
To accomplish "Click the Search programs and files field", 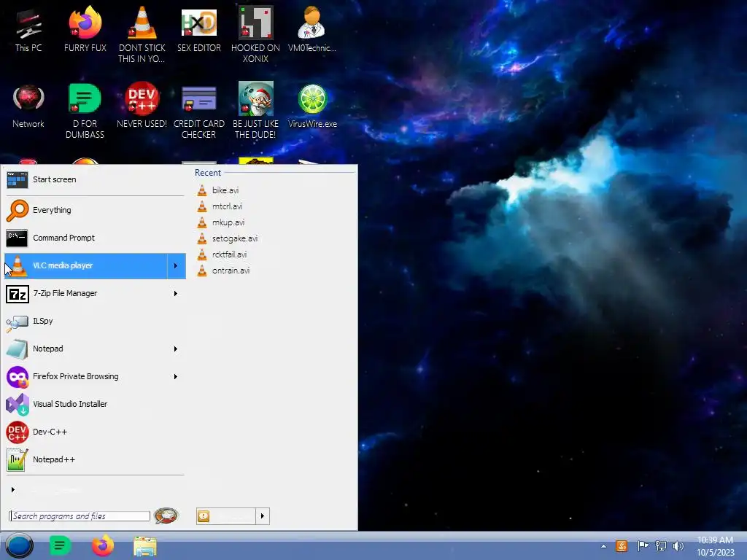I will (x=80, y=516).
